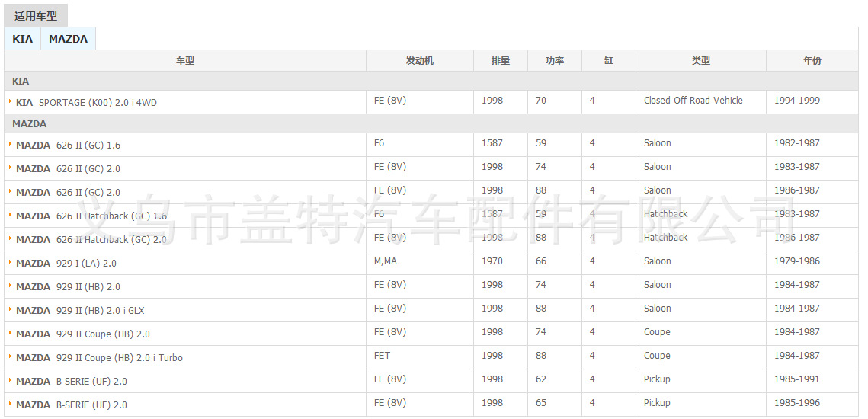The image size is (868, 419).
Task: Click arrow icon beside 929 II (HB) 2.0 i GLX
Action: 11,309
